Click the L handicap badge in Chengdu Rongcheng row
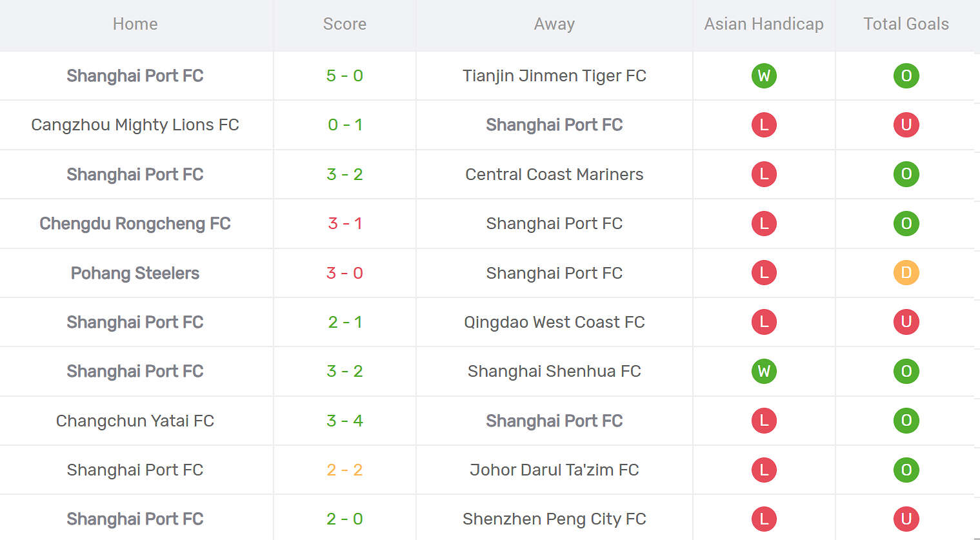 coord(764,223)
